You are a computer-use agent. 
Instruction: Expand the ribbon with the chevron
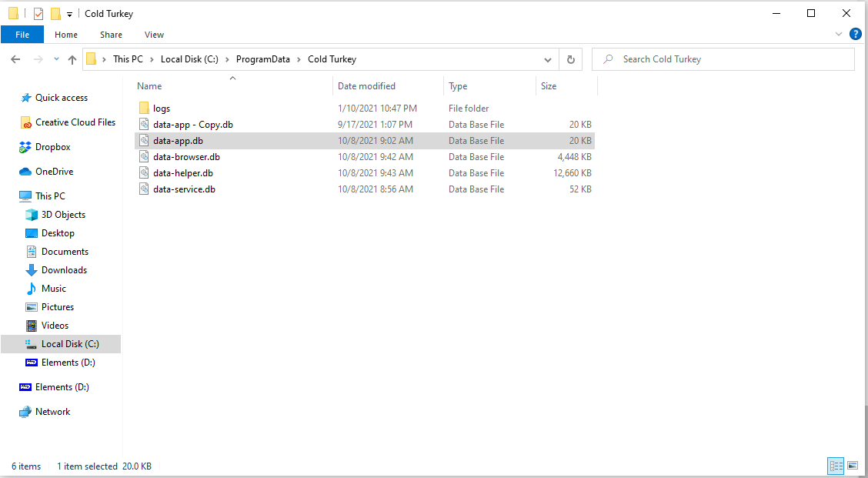pyautogui.click(x=838, y=35)
